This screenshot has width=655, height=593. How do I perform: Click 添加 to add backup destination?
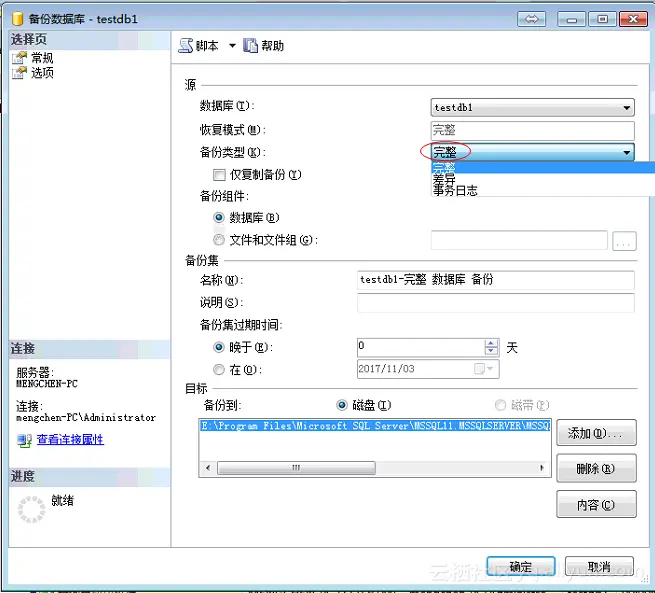tap(596, 433)
